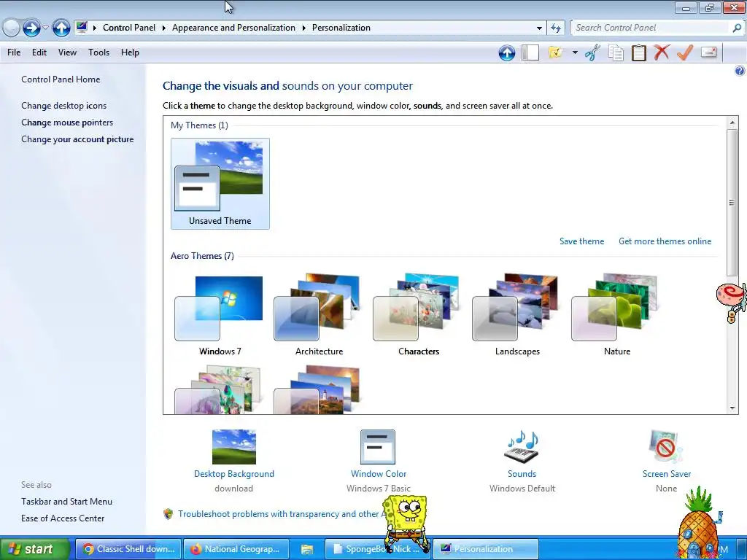Click the Personalization icon in address bar
This screenshot has width=747, height=560.
pos(82,27)
